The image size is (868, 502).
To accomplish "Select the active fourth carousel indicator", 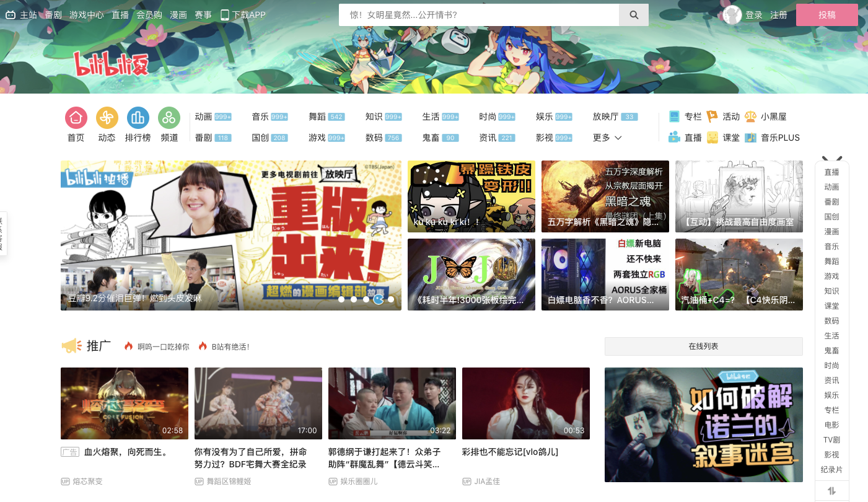I will click(379, 299).
